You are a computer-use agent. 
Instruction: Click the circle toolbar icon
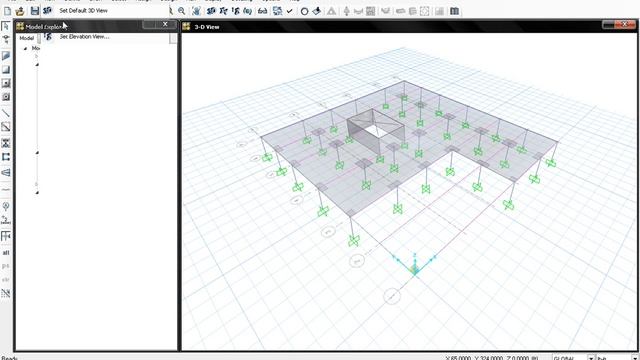pos(304,11)
